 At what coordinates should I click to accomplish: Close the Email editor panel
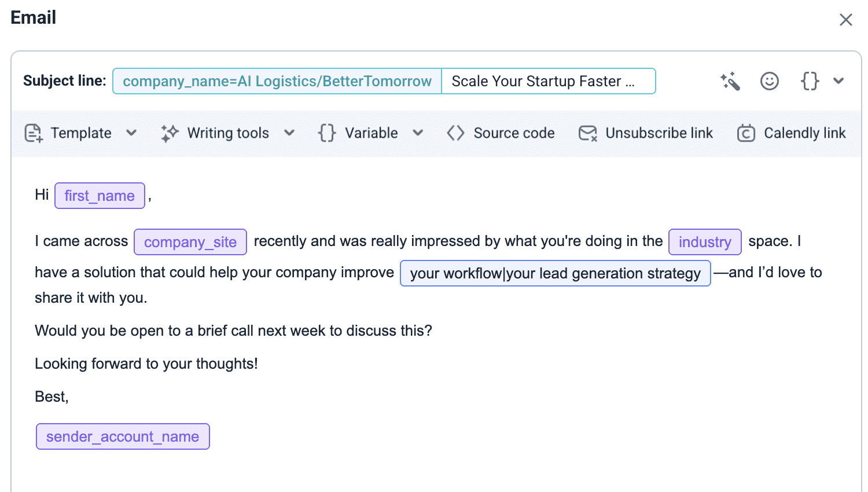coord(845,20)
